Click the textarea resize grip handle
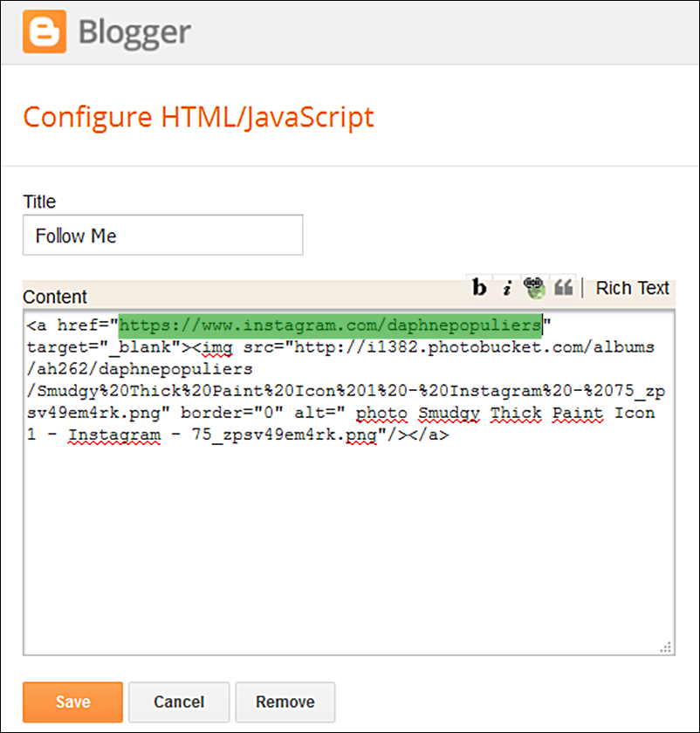This screenshot has width=700, height=733. (666, 647)
